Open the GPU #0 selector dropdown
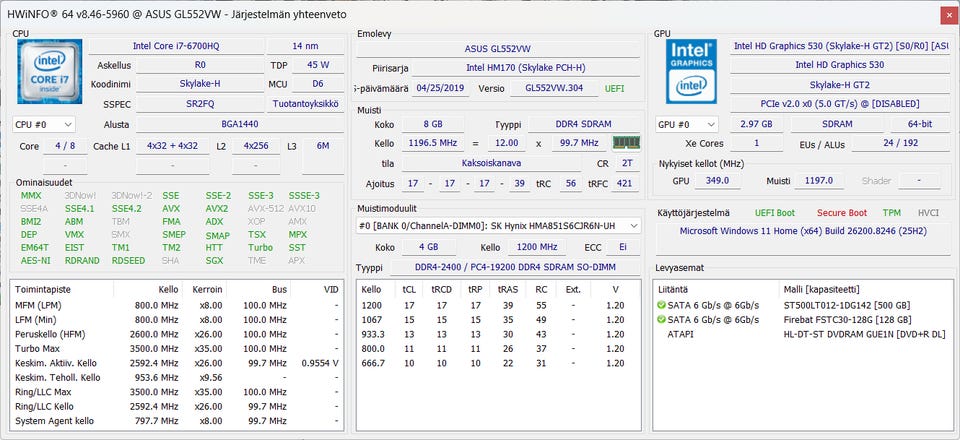The image size is (960, 440). [x=686, y=124]
